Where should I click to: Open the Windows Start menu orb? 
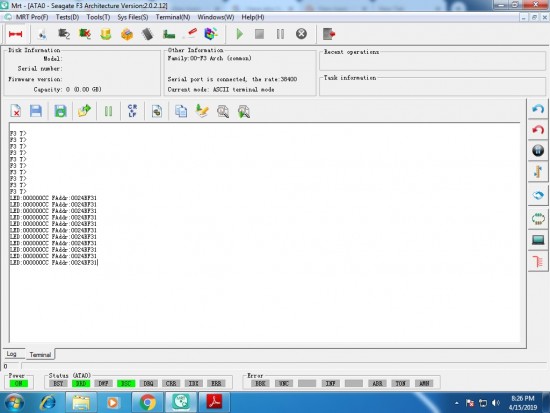[x=14, y=402]
